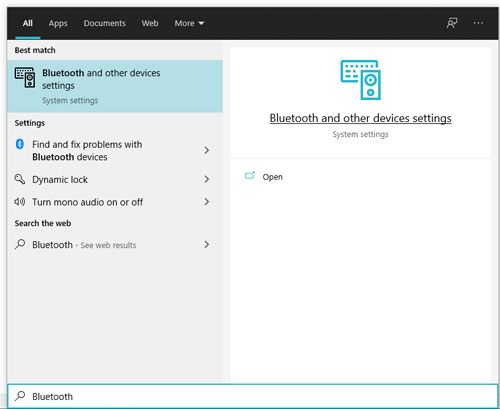Expand Turn mono audio chevron
The height and width of the screenshot is (409, 500).
(x=207, y=202)
